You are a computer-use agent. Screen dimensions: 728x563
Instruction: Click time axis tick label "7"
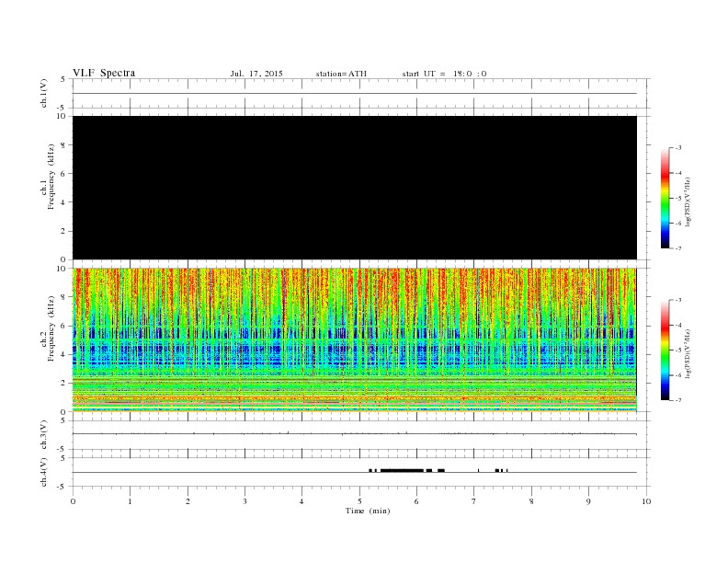pyautogui.click(x=474, y=501)
